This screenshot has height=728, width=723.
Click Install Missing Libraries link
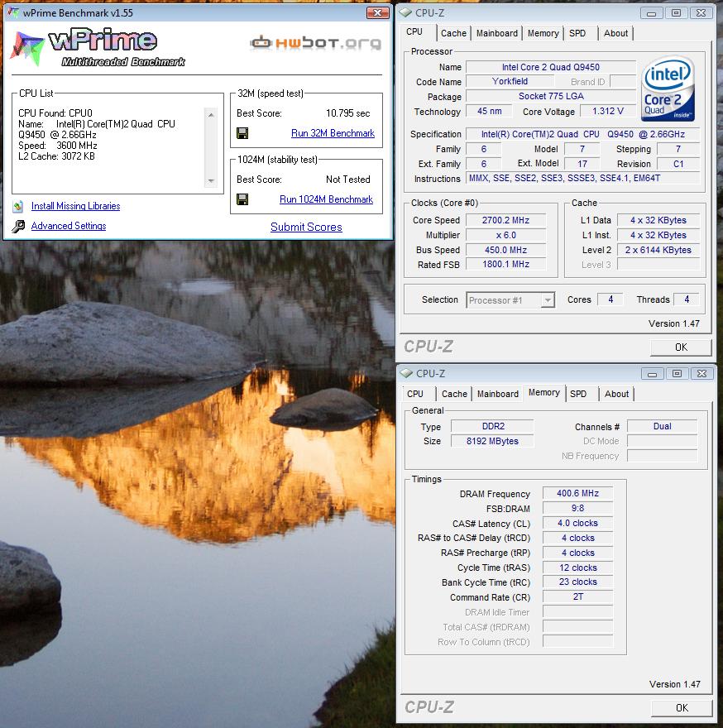[75, 206]
